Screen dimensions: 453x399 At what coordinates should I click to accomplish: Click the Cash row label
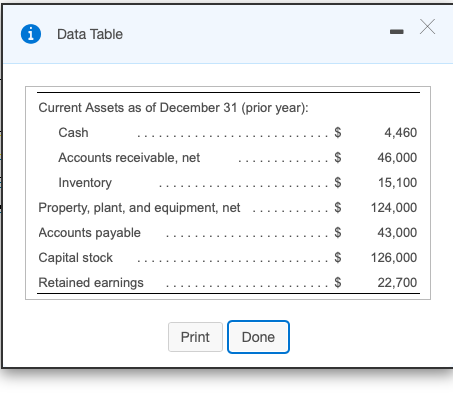(x=73, y=133)
